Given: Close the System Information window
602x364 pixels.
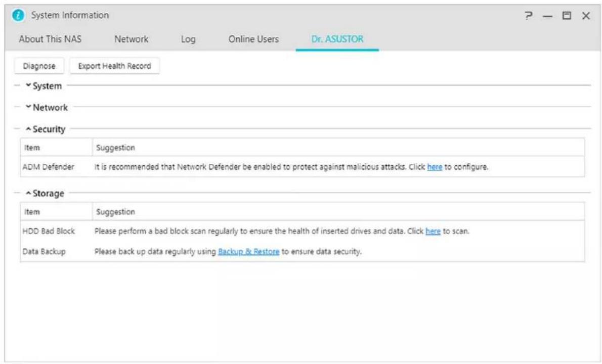Looking at the screenshot, I should (x=586, y=16).
